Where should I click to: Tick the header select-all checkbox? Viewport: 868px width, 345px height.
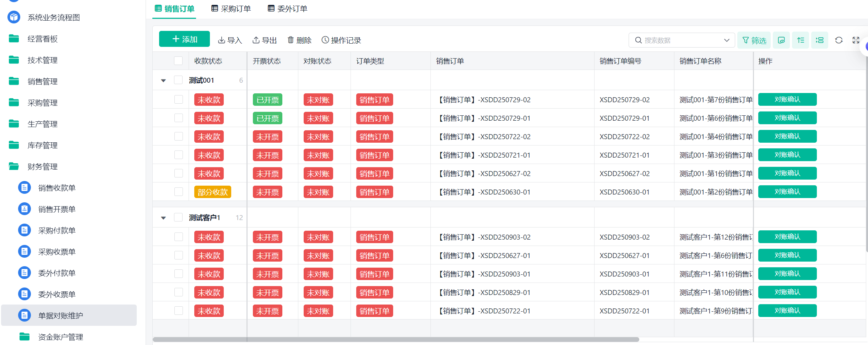coord(178,61)
